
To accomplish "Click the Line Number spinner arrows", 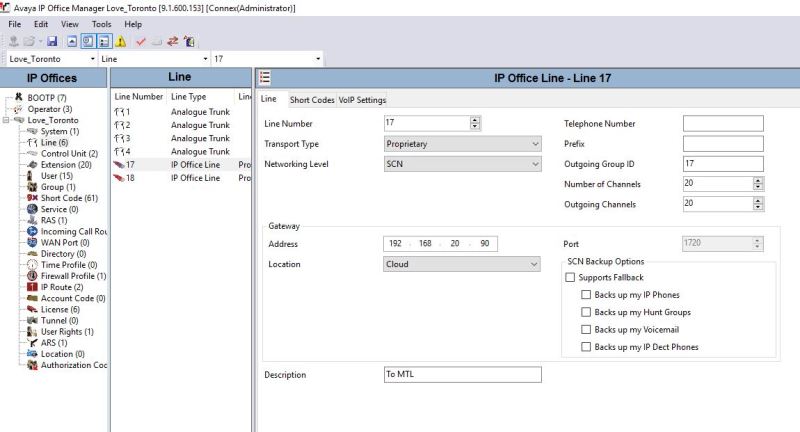I will click(475, 123).
